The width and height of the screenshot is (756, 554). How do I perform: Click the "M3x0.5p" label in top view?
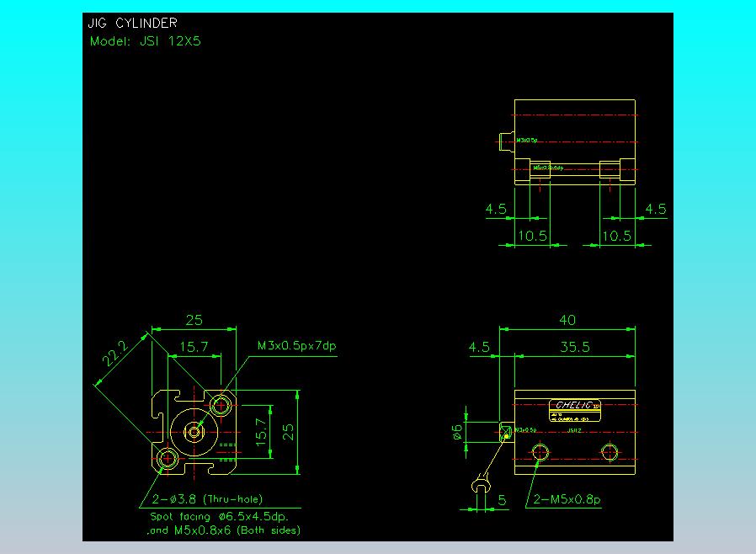(527, 141)
